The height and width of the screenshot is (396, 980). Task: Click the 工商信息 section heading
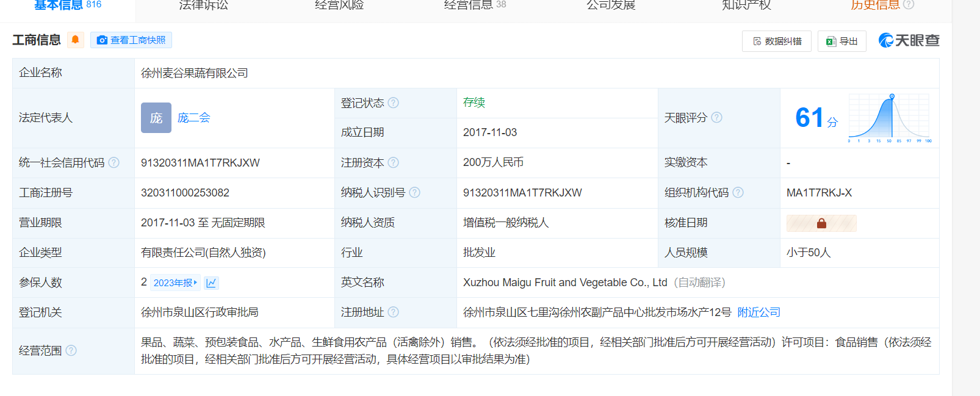coord(37,40)
